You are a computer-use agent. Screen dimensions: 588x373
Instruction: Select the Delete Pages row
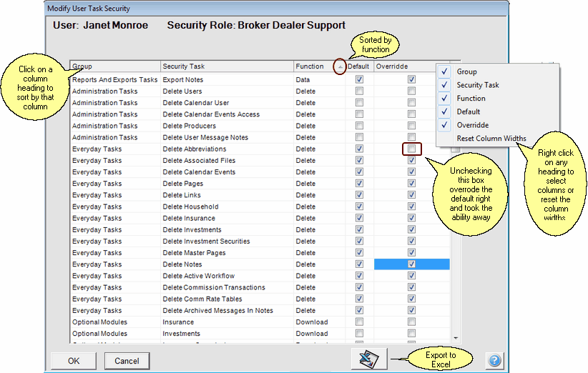coord(260,184)
